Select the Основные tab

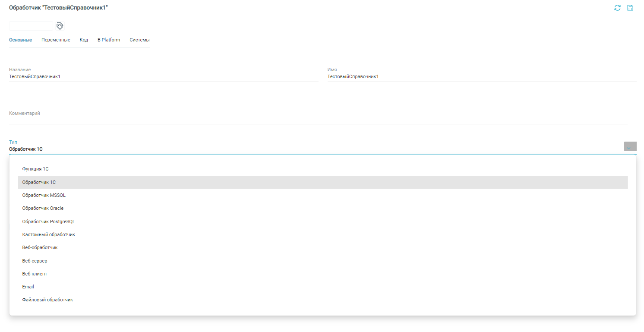pos(20,40)
